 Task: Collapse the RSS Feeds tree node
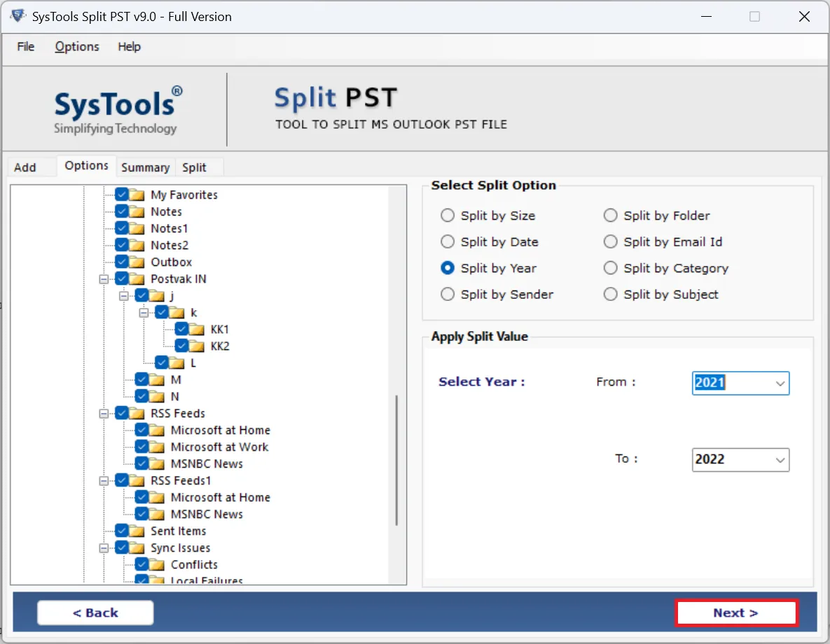104,413
